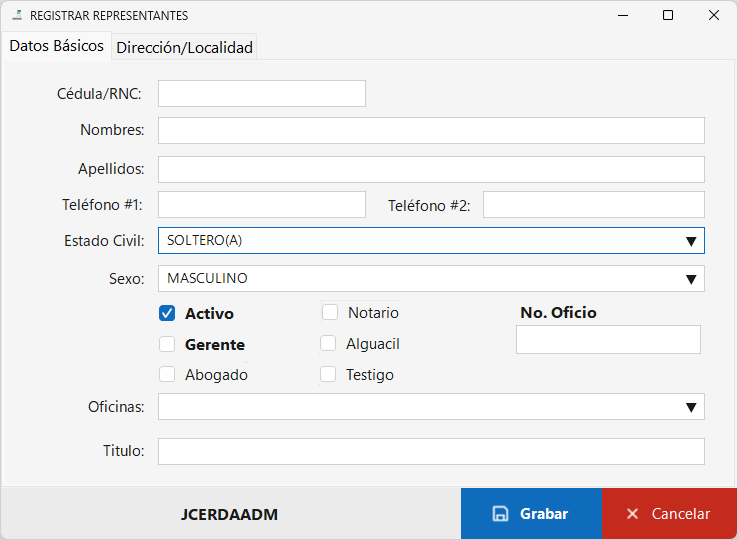Uncheck the Activo checkbox
The height and width of the screenshot is (540, 738).
click(x=167, y=313)
